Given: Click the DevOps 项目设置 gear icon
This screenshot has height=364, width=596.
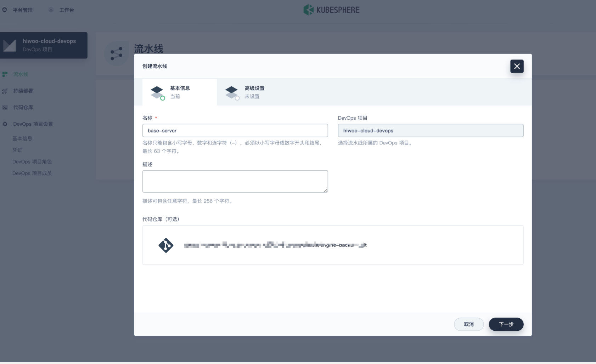Looking at the screenshot, I should pos(5,124).
